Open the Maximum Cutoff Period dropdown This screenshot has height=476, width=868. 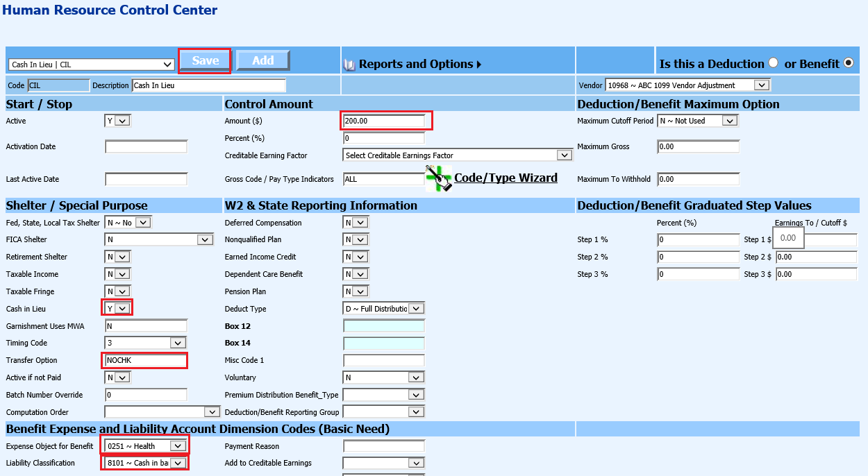[x=697, y=121]
